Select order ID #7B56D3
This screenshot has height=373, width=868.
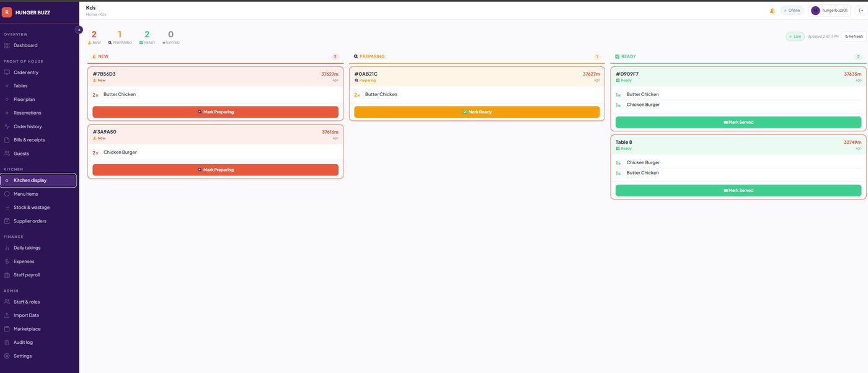pos(104,74)
